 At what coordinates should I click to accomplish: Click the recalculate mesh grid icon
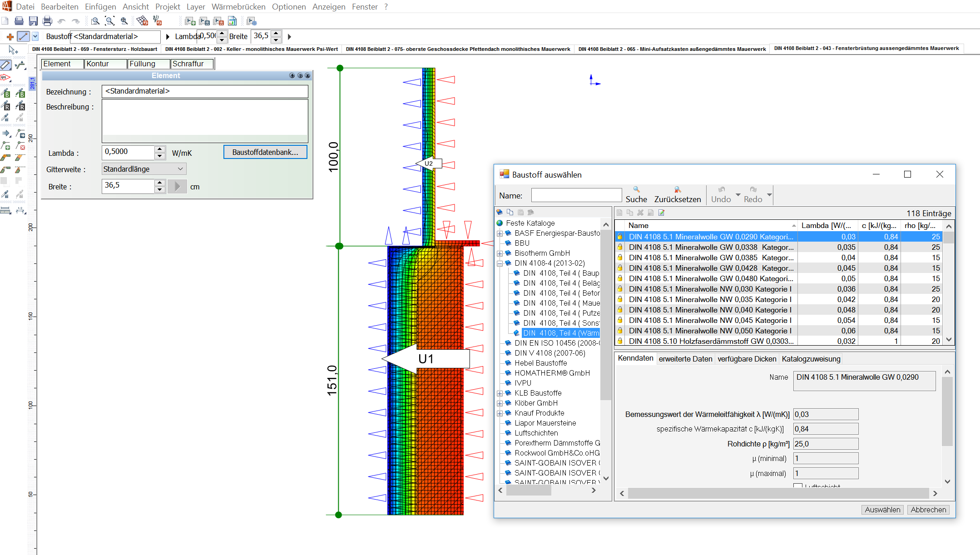click(x=142, y=21)
